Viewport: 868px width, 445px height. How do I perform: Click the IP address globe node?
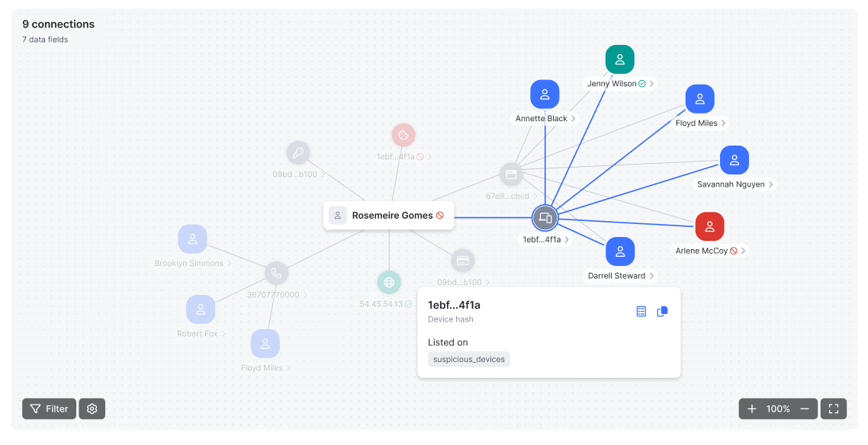point(389,283)
